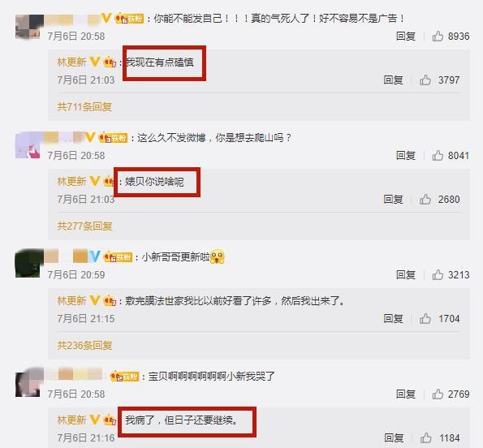Click 回复 on the 爬山 comment
The height and width of the screenshot is (448, 483).
coord(406,156)
